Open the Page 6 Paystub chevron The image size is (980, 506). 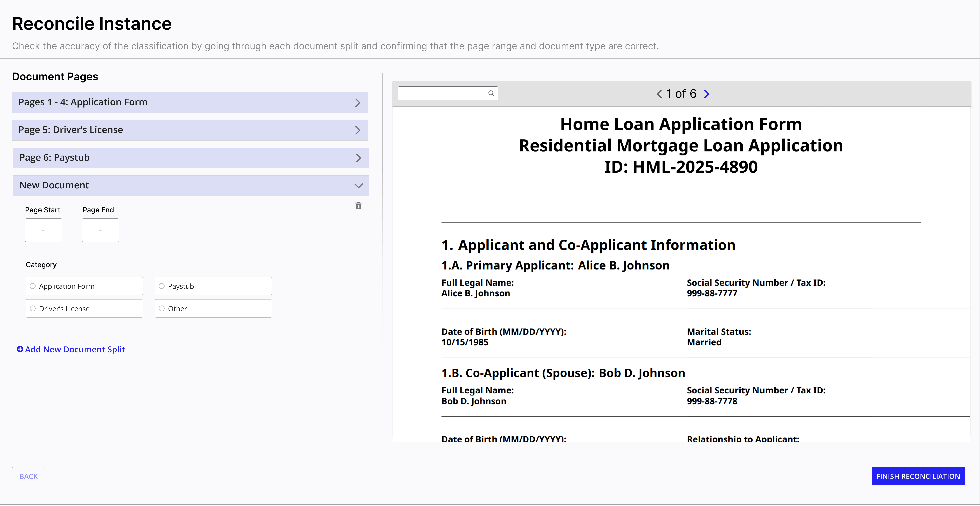click(x=358, y=158)
